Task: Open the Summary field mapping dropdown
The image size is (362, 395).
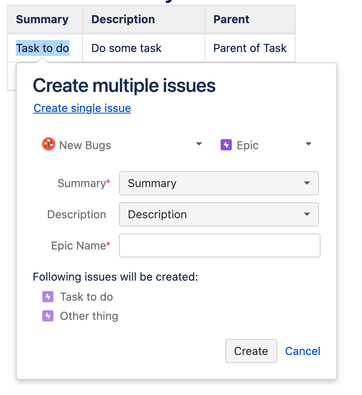Action: pos(219,183)
